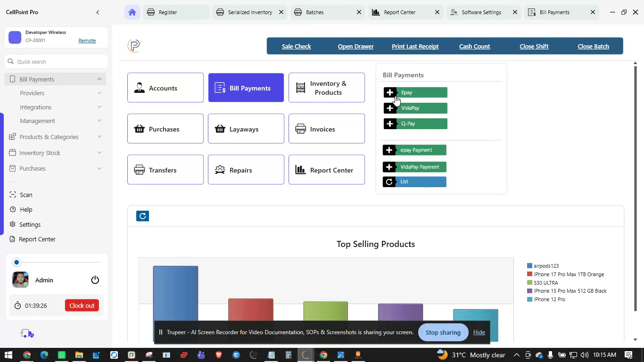Click the Sale Check link
The image size is (644, 362).
pos(297,46)
